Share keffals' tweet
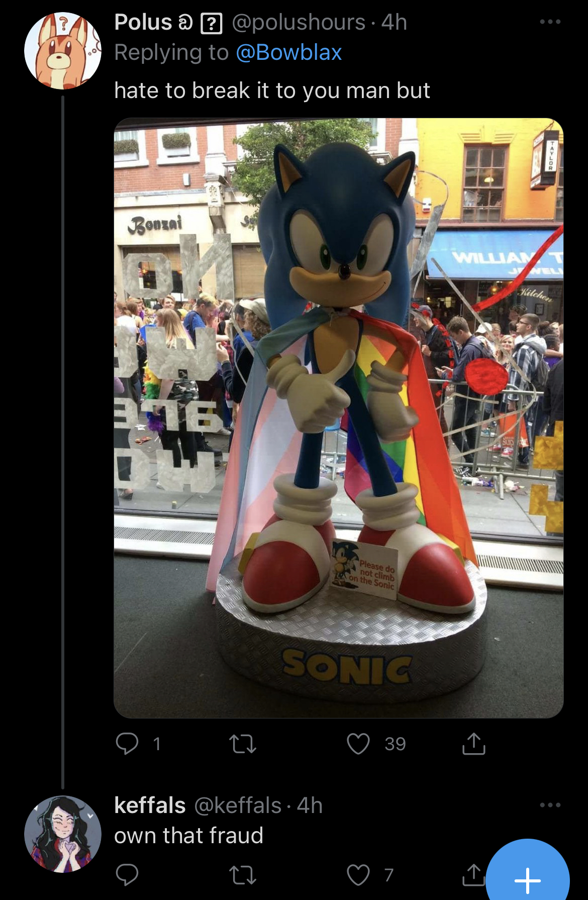588x900 pixels. point(473,875)
